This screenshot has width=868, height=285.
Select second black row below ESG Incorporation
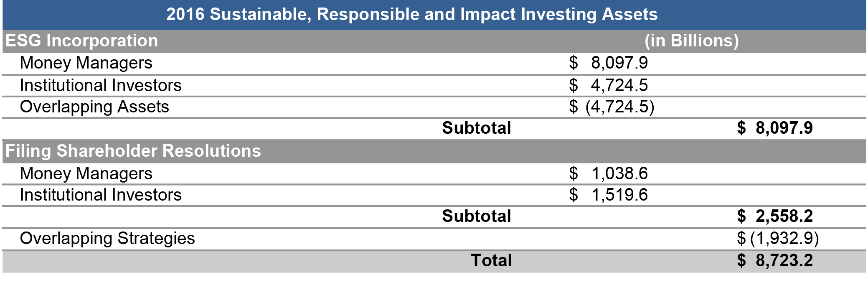pyautogui.click(x=434, y=86)
